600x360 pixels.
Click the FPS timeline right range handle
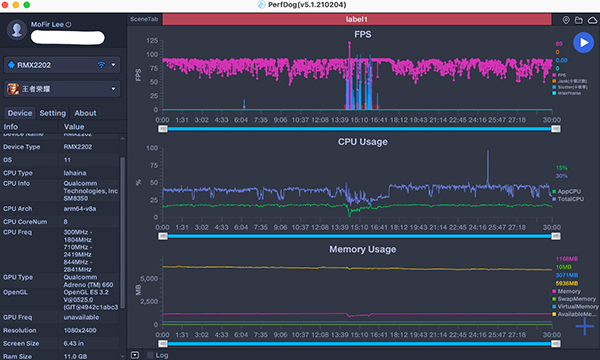[556, 129]
